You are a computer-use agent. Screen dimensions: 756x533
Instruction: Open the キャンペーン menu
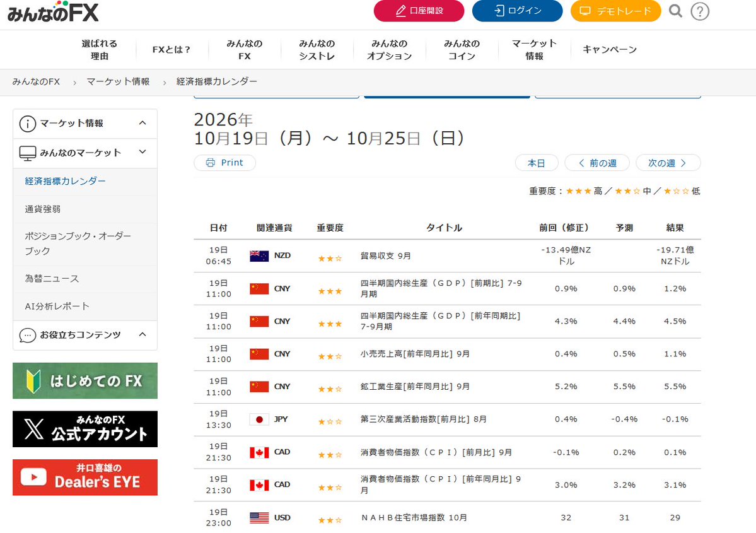pyautogui.click(x=610, y=50)
